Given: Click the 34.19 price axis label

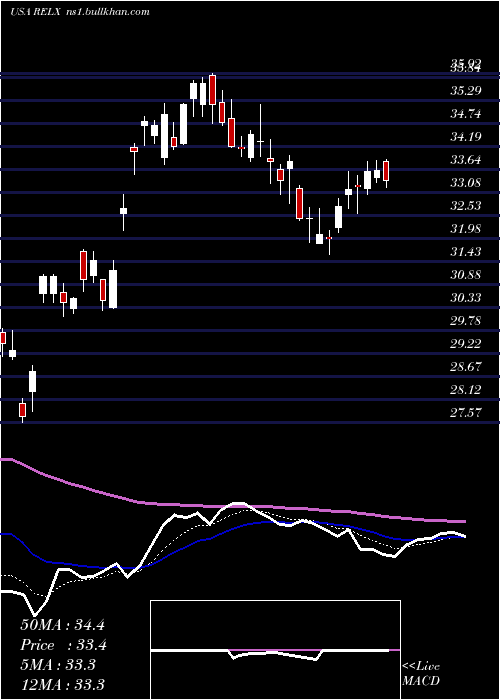Looking at the screenshot, I should (x=466, y=137).
